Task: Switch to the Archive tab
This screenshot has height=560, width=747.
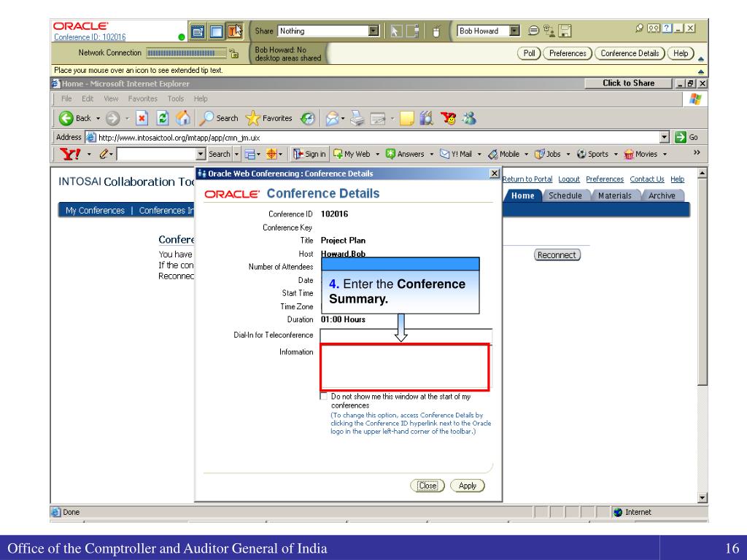Action: coord(662,195)
